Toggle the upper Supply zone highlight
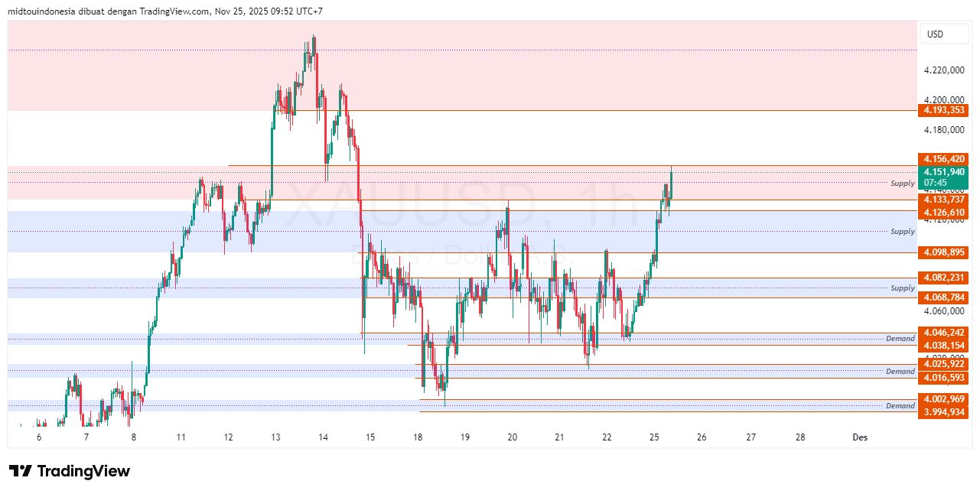 (x=902, y=184)
